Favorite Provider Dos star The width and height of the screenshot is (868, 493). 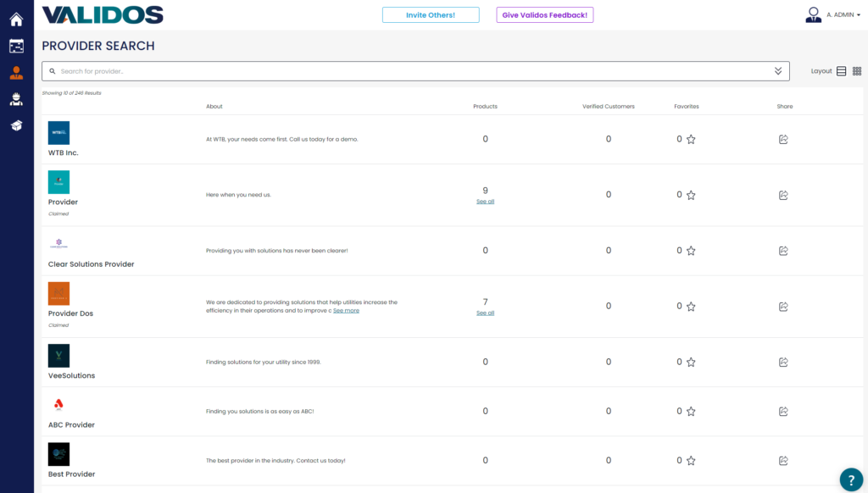click(691, 307)
